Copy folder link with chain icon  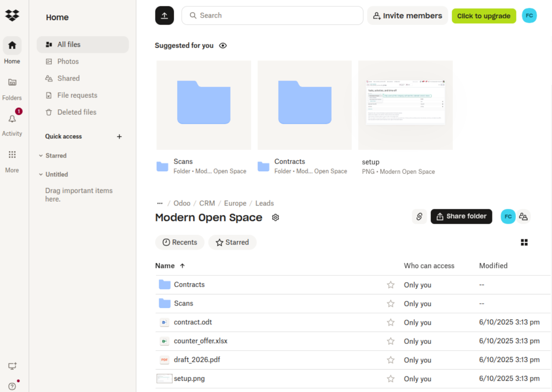pyautogui.click(x=419, y=216)
